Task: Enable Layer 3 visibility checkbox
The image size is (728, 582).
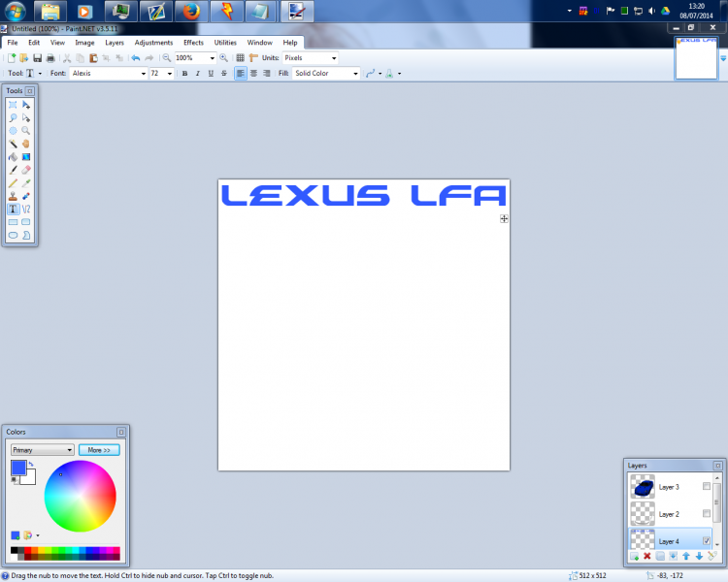Action: point(707,486)
